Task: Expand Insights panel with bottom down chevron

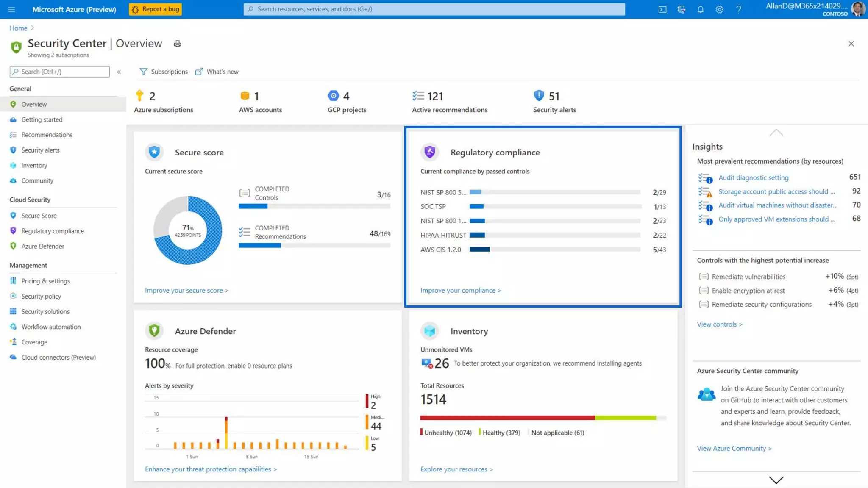Action: point(776,480)
